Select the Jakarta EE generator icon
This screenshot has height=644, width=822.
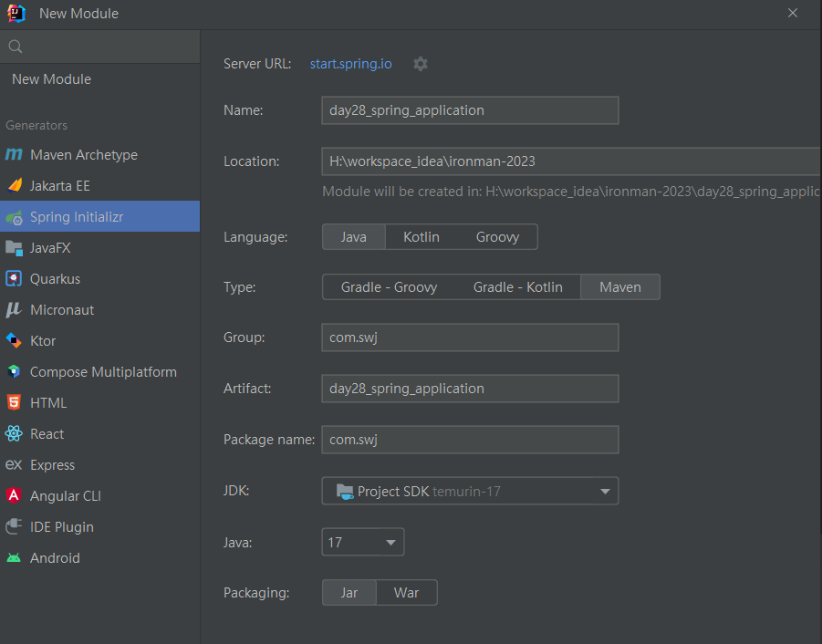click(x=14, y=186)
